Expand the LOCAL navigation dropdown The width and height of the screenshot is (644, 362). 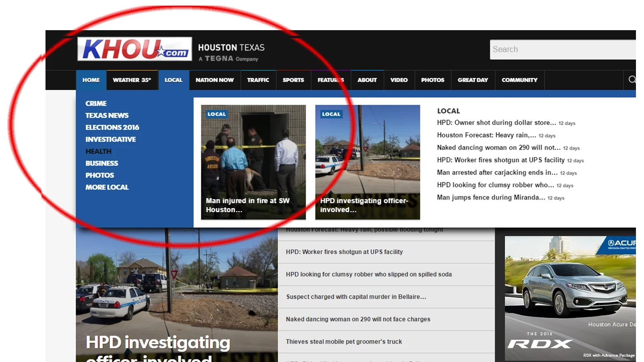coord(174,80)
